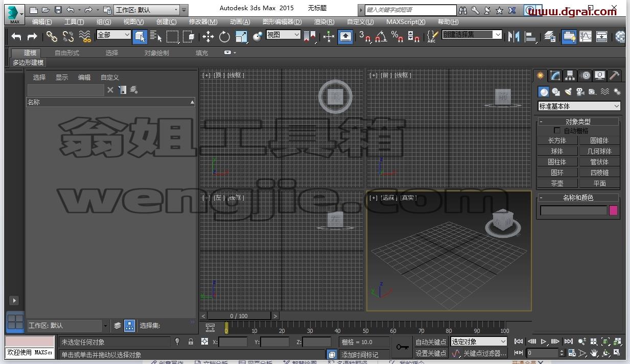Click the search help keyword field
Viewport: 630px width, 364px height.
[411, 10]
